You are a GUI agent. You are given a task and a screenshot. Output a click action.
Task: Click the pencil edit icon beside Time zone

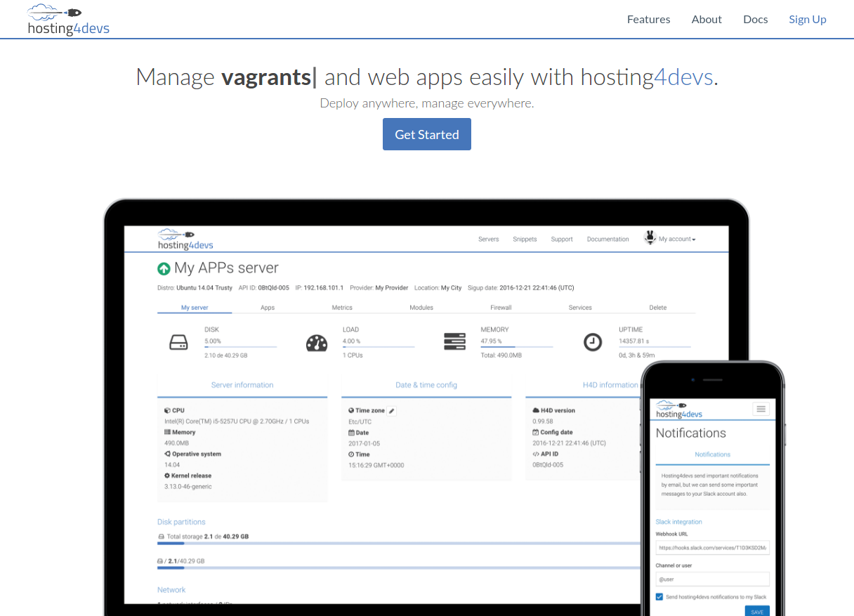point(392,411)
